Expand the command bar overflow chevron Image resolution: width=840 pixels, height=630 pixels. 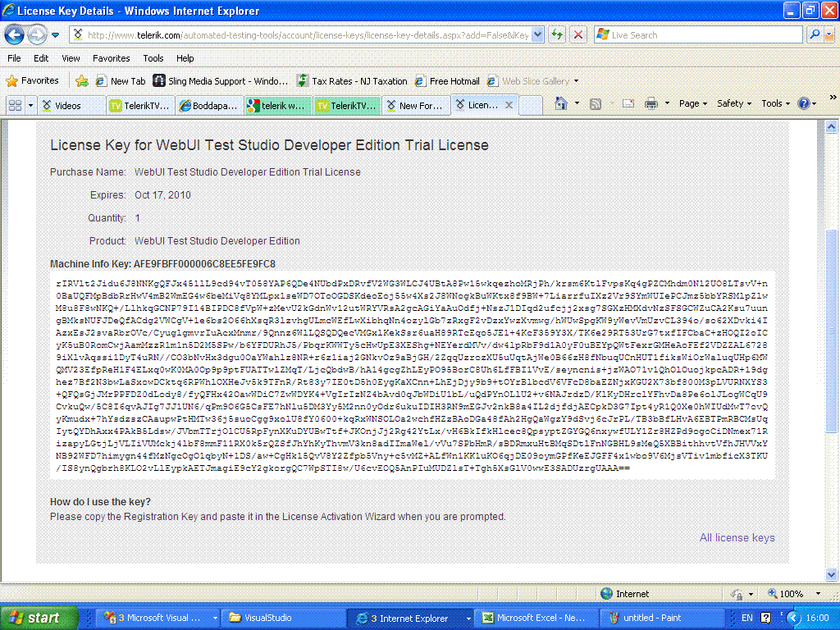point(833,98)
